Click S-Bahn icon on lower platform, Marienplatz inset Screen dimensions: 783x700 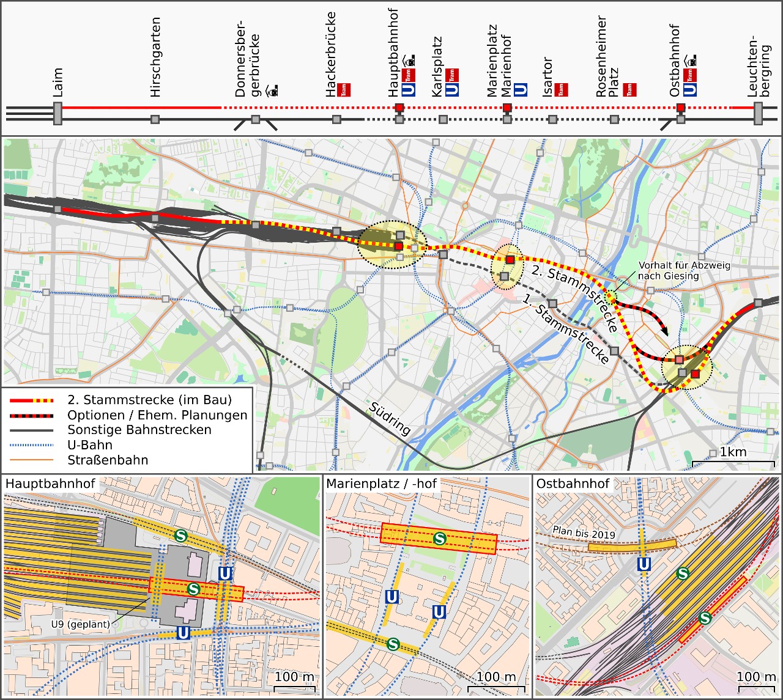coord(393,644)
